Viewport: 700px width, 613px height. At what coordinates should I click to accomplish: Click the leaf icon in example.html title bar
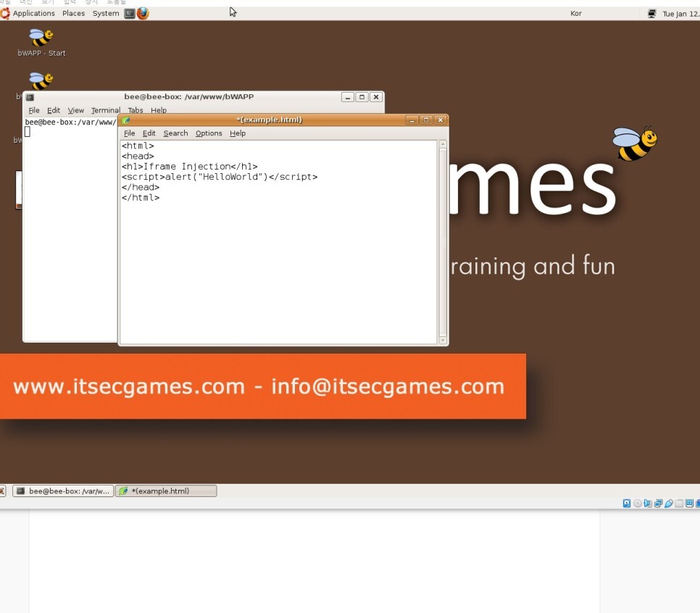coord(126,120)
